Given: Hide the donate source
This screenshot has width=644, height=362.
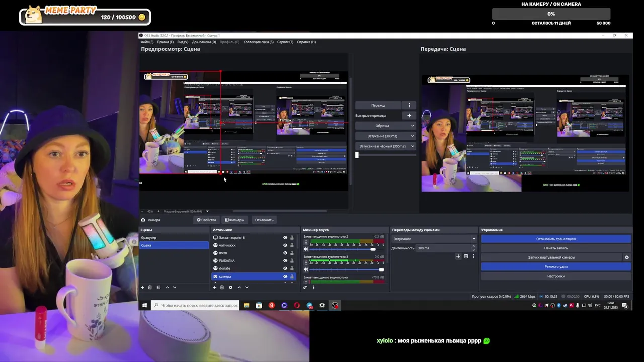Looking at the screenshot, I should click(285, 268).
